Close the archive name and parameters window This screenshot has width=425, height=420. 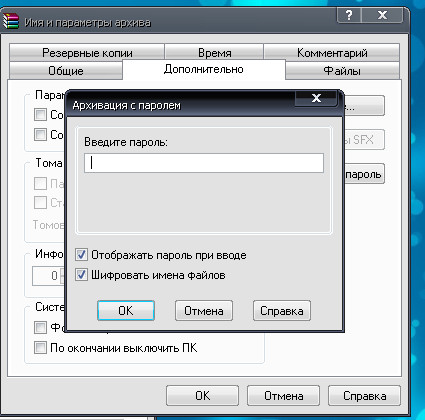tap(382, 15)
